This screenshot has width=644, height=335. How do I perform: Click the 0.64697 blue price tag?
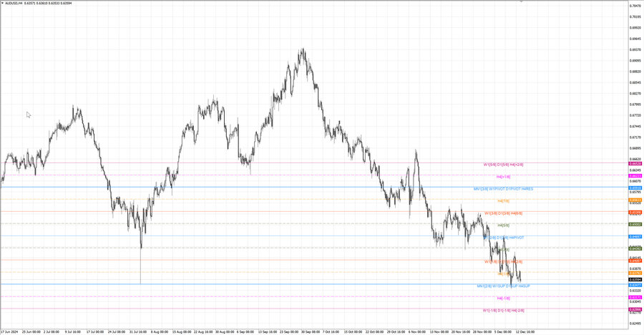click(x=635, y=237)
